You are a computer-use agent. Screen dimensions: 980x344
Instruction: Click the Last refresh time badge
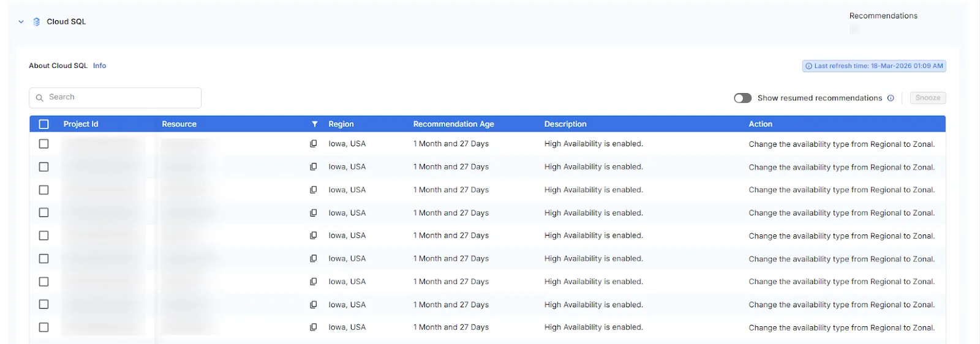click(x=874, y=66)
